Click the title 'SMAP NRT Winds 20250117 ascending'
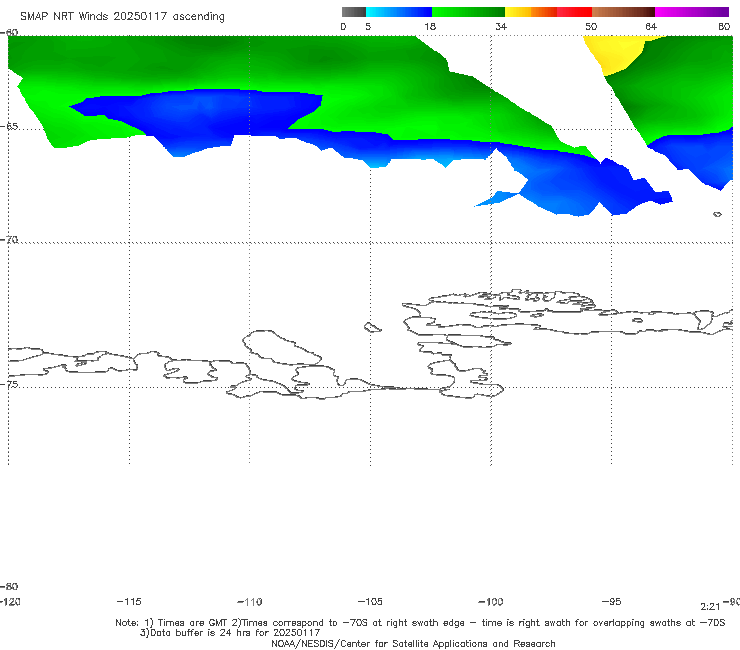 pos(122,16)
